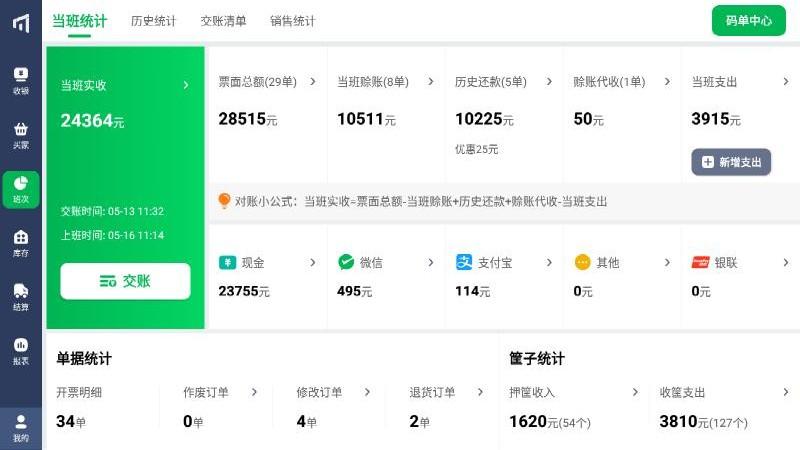Switch to the 历史统计 tab

[x=153, y=21]
